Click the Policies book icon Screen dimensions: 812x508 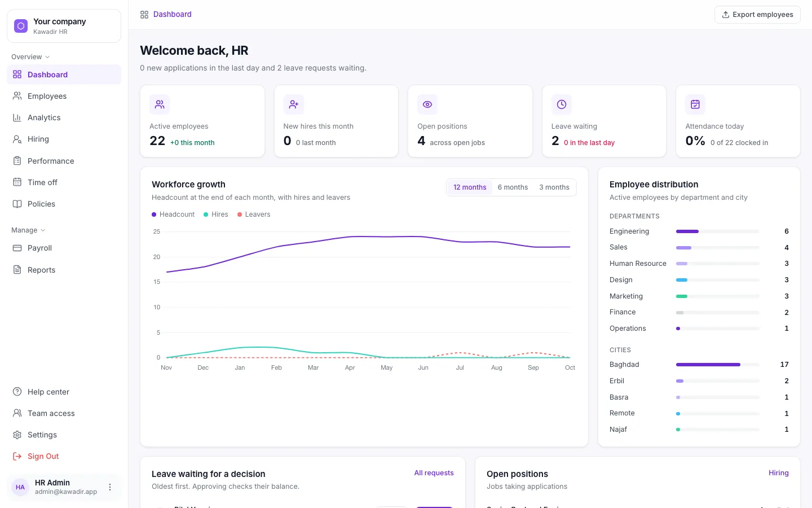pyautogui.click(x=17, y=204)
